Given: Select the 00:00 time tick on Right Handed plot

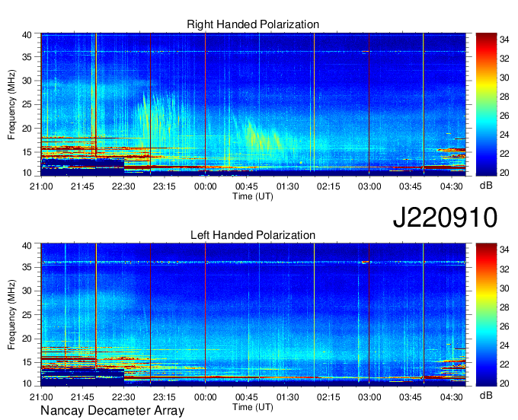Looking at the screenshot, I should tap(205, 186).
